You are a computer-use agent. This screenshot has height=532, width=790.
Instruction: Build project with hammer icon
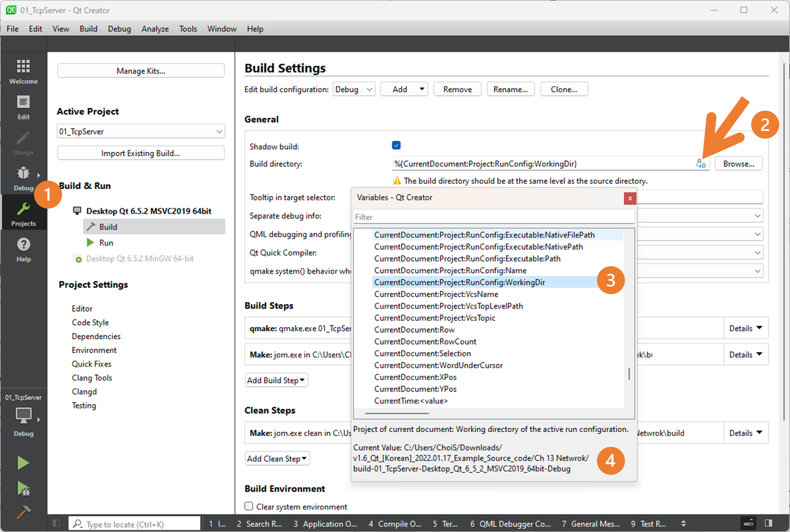coord(23,512)
